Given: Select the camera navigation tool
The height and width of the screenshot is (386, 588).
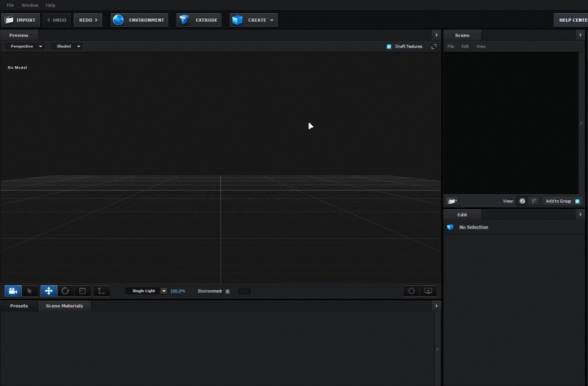Looking at the screenshot, I should (13, 291).
